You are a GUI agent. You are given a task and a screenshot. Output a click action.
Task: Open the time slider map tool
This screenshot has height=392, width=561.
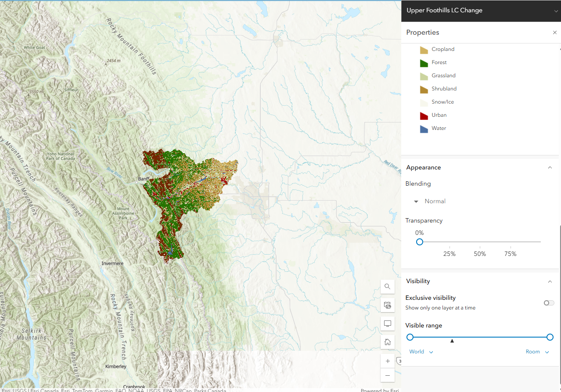(x=388, y=305)
